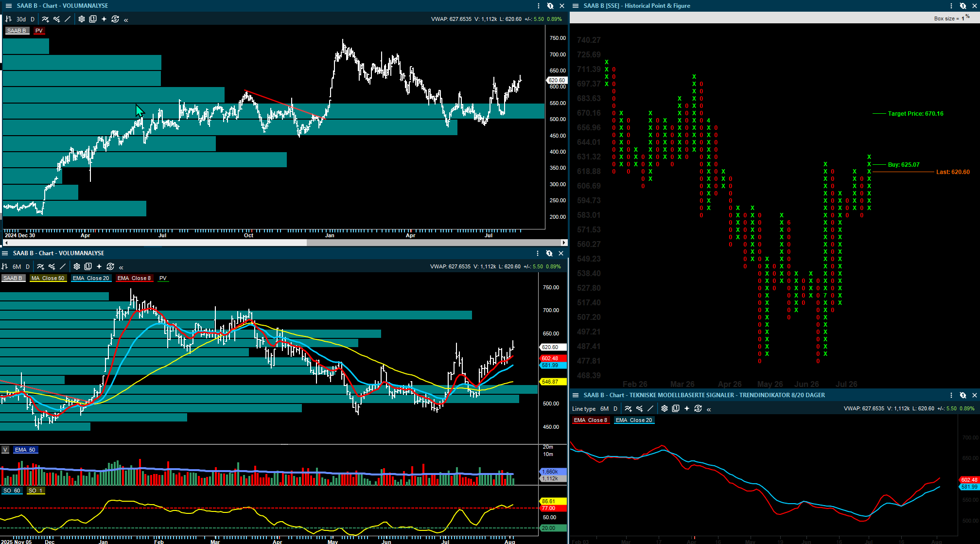Open three-dot menu of Point & Figure panel
Image resolution: width=980 pixels, height=544 pixels.
tap(951, 6)
